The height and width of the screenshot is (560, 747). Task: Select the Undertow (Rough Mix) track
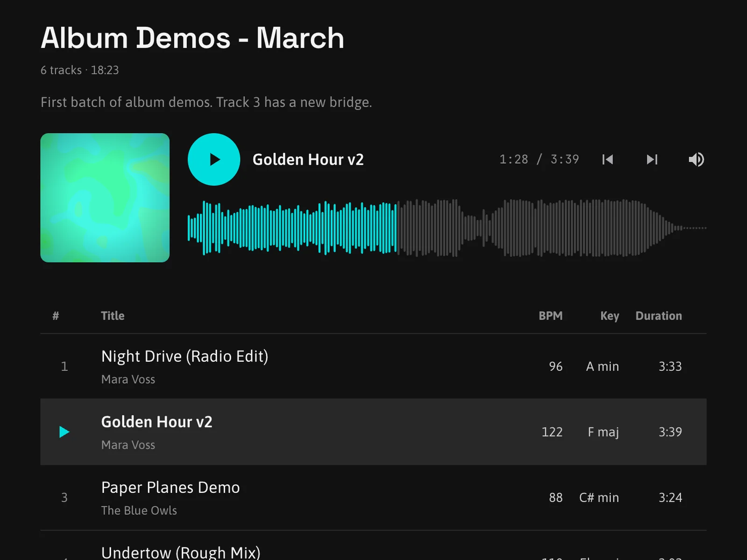181,553
